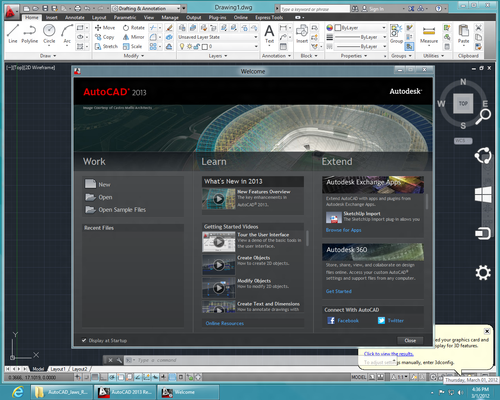
Task: Click the Paste clipboard icon
Action: [463, 34]
